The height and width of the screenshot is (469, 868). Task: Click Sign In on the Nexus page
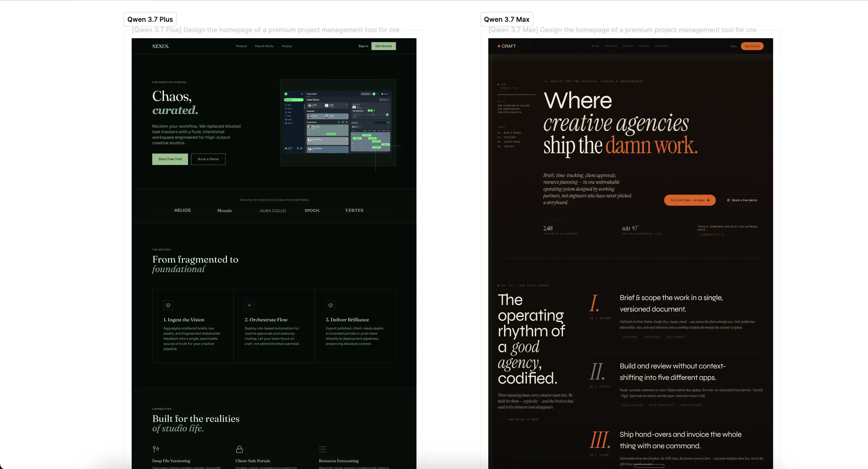[363, 46]
